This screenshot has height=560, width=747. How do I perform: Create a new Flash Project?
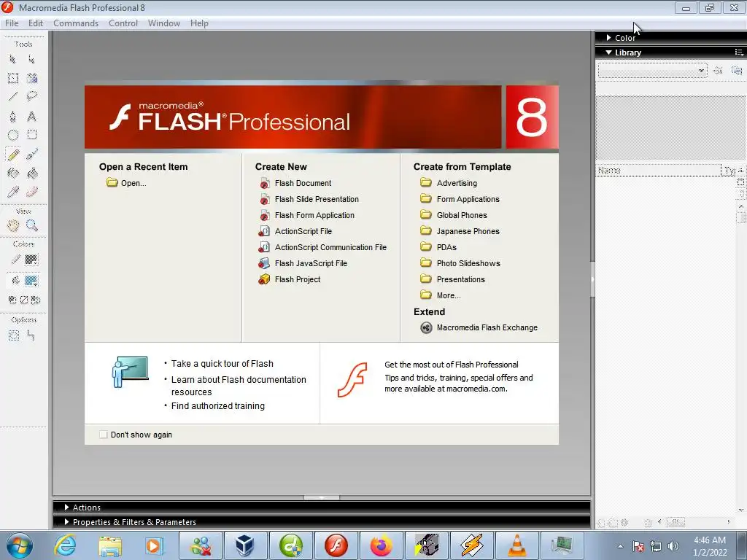tap(298, 279)
